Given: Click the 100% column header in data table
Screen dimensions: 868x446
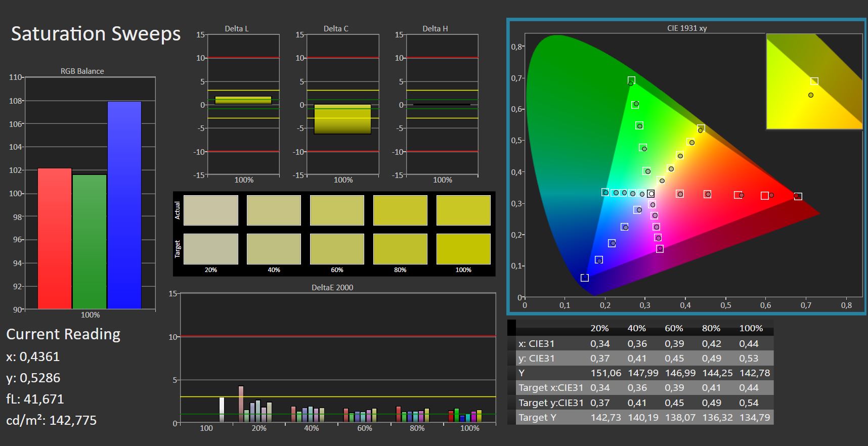Looking at the screenshot, I should coord(751,328).
